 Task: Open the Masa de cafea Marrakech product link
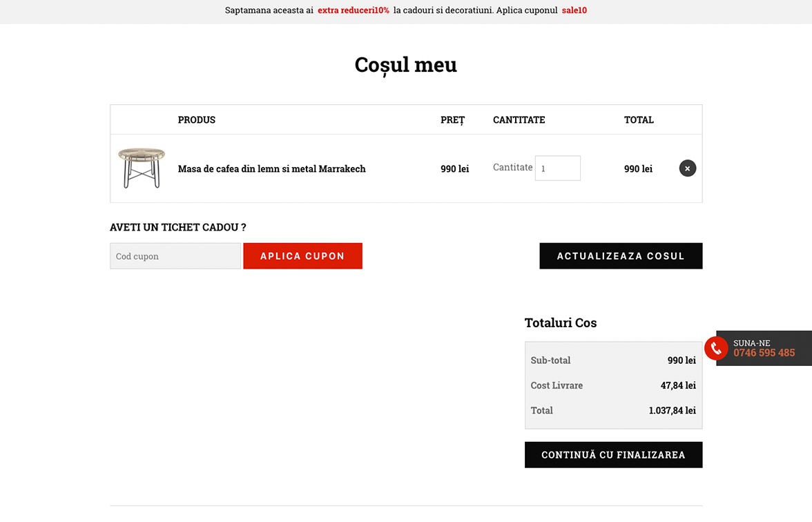(271, 168)
